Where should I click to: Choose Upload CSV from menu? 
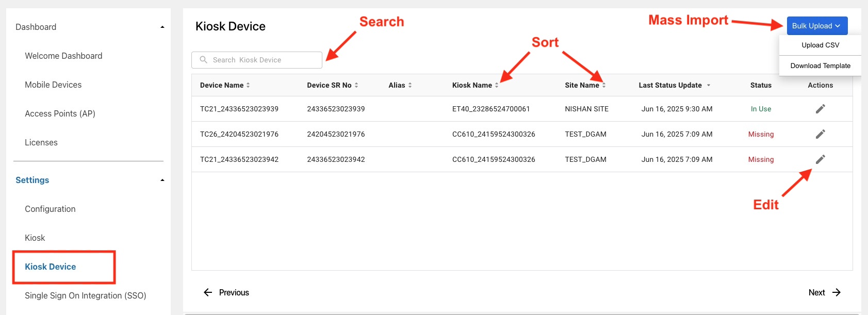pos(820,45)
